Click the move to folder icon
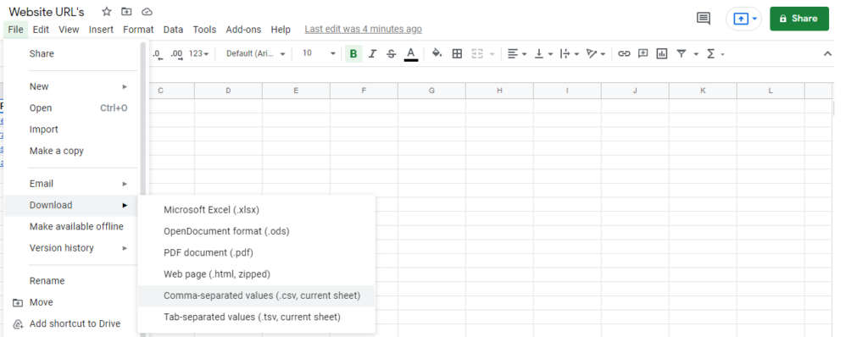The width and height of the screenshot is (868, 337). point(127,12)
